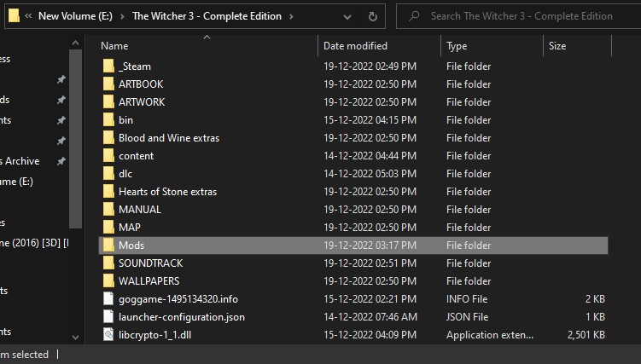The height and width of the screenshot is (364, 641).
Task: Select launcher-configuration.json file name
Action: (x=182, y=317)
